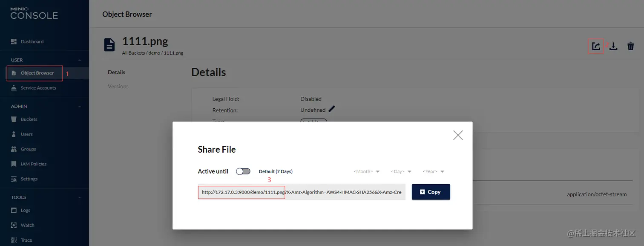Collapse the USER sidebar section
This screenshot has width=644, height=246.
coord(80,60)
